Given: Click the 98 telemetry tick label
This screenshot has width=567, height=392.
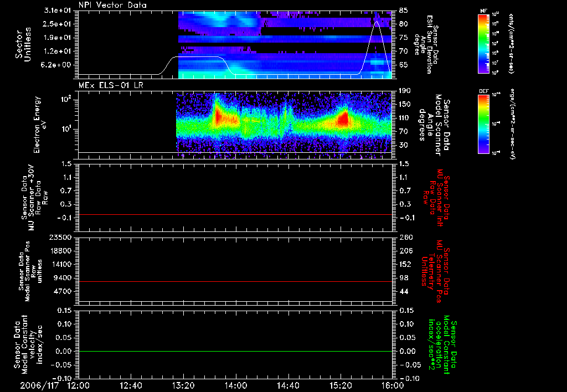Looking at the screenshot, I should point(404,278).
